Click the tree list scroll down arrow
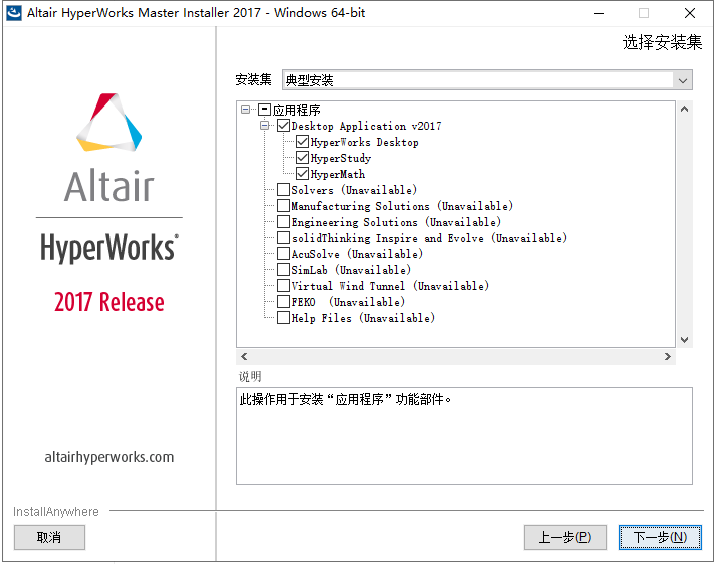The height and width of the screenshot is (564, 716). pyautogui.click(x=684, y=340)
